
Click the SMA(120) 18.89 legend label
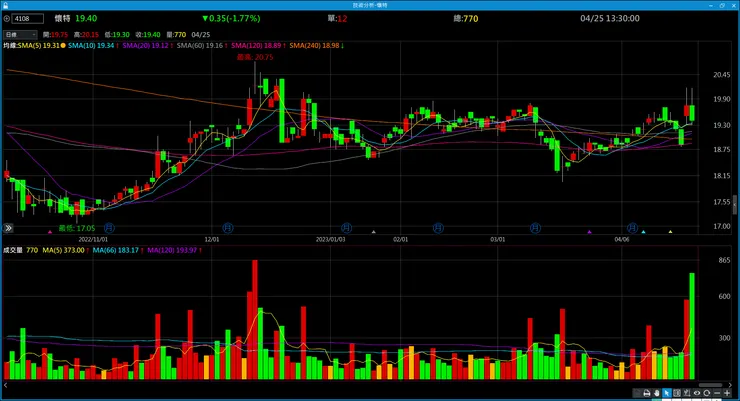(x=256, y=46)
